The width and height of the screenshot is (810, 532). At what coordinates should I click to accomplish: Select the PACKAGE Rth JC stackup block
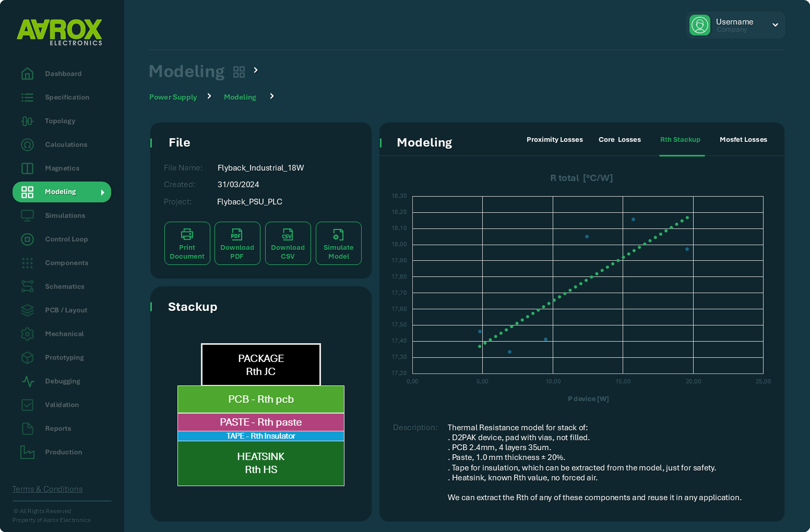click(x=260, y=365)
